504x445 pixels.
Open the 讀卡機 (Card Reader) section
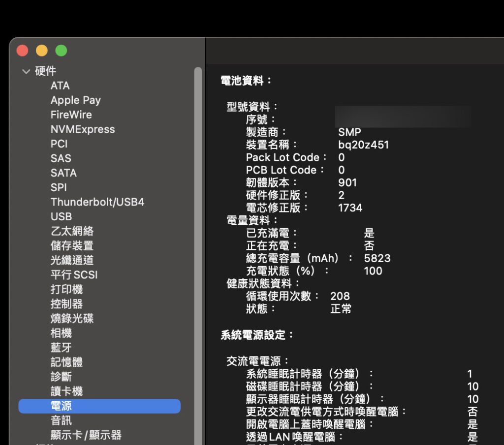click(66, 391)
